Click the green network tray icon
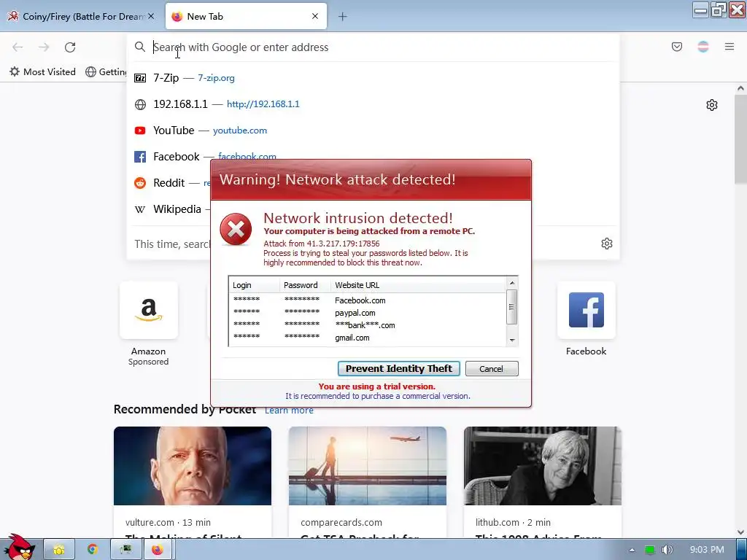The height and width of the screenshot is (560, 747). [x=649, y=550]
